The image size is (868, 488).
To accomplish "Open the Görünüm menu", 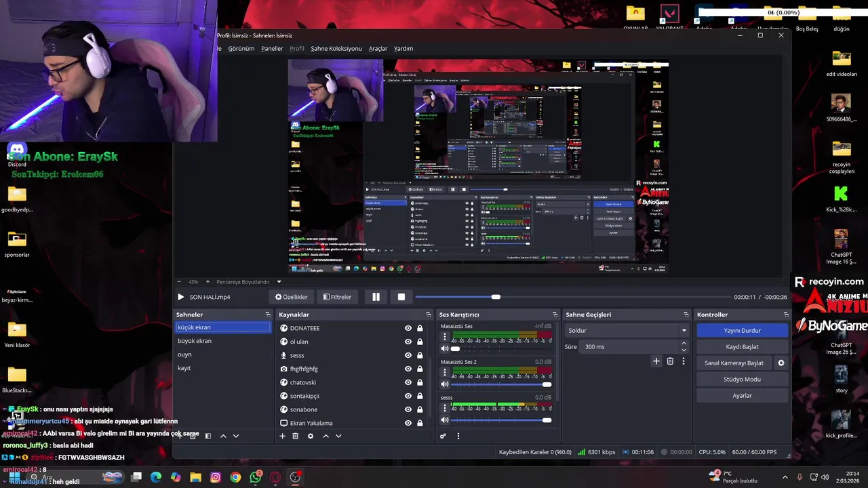I will [241, 49].
